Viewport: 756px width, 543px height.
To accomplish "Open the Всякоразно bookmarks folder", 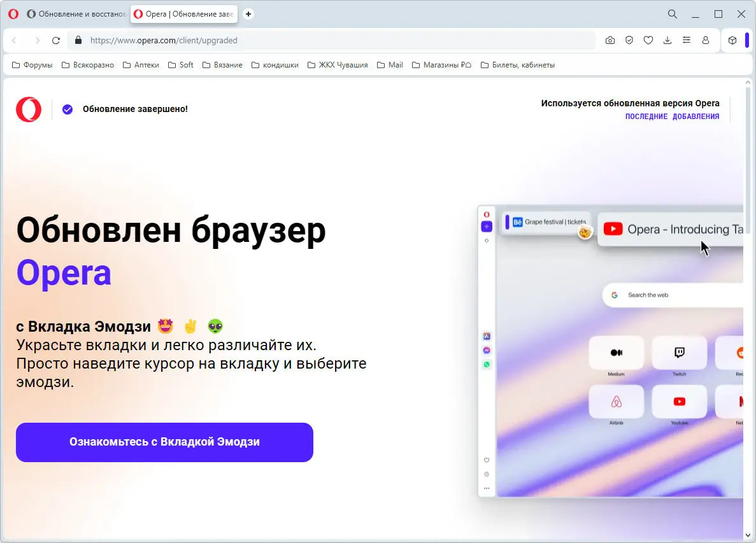I will [x=89, y=65].
